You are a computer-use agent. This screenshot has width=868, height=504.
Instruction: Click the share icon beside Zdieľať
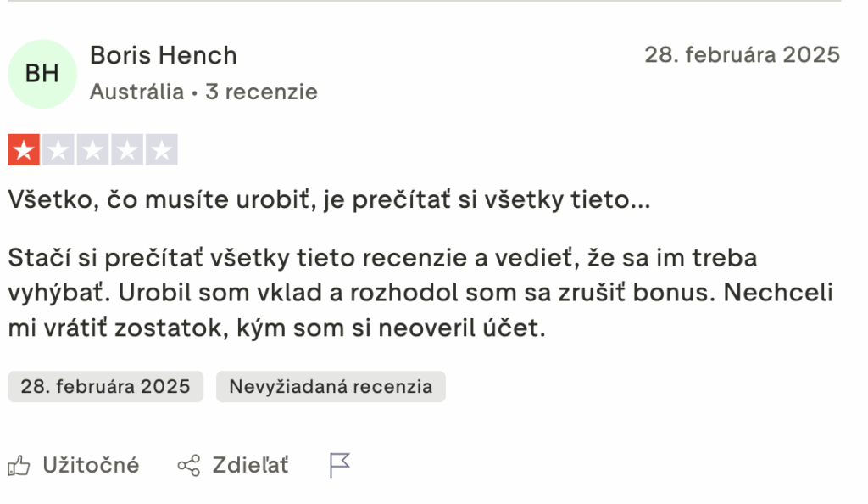tap(188, 465)
